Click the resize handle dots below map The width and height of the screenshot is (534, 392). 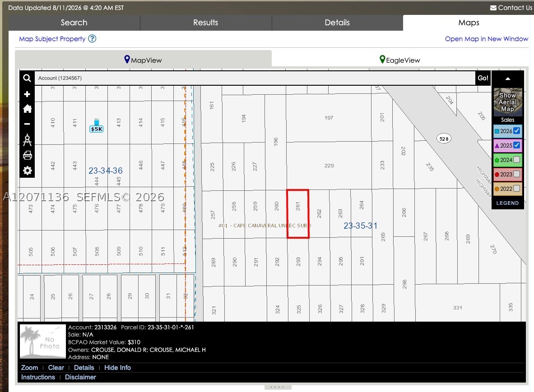coord(278,387)
